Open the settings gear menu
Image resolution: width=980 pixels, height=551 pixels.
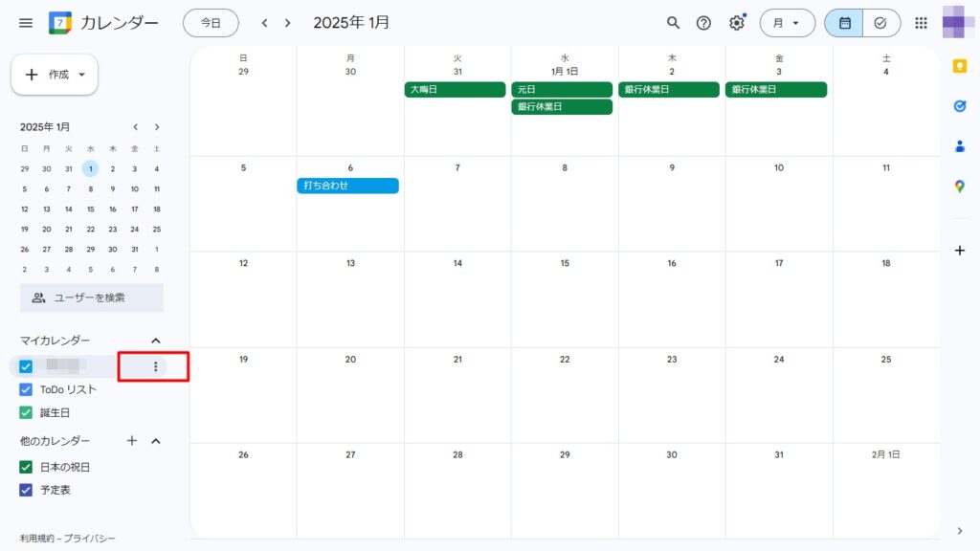[736, 23]
